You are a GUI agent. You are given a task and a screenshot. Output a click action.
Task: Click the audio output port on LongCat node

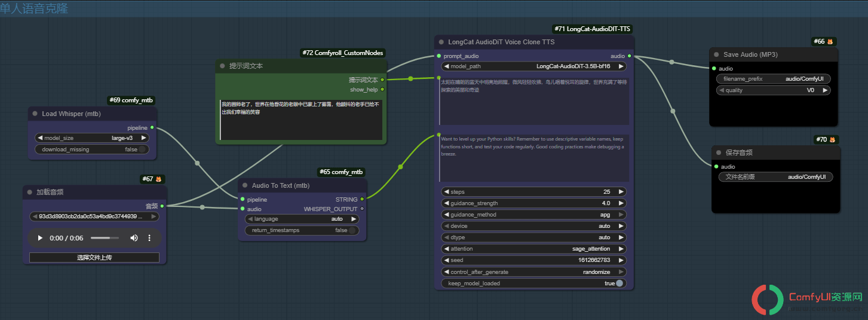tap(629, 56)
